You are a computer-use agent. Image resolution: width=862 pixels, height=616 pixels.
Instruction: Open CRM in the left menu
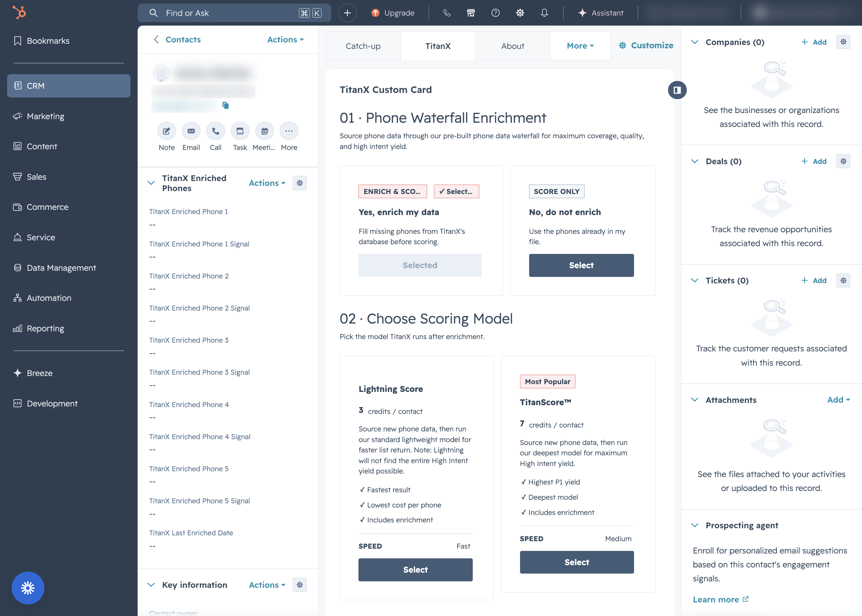69,86
